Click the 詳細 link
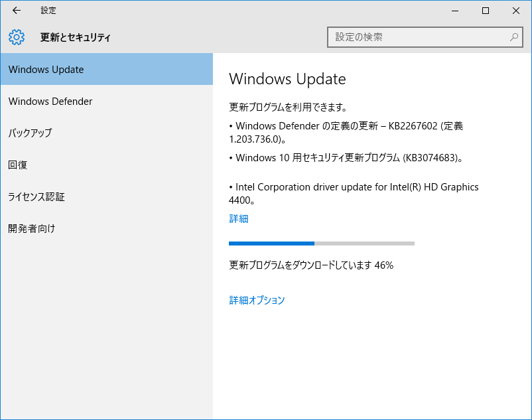532x420 pixels. [x=239, y=218]
